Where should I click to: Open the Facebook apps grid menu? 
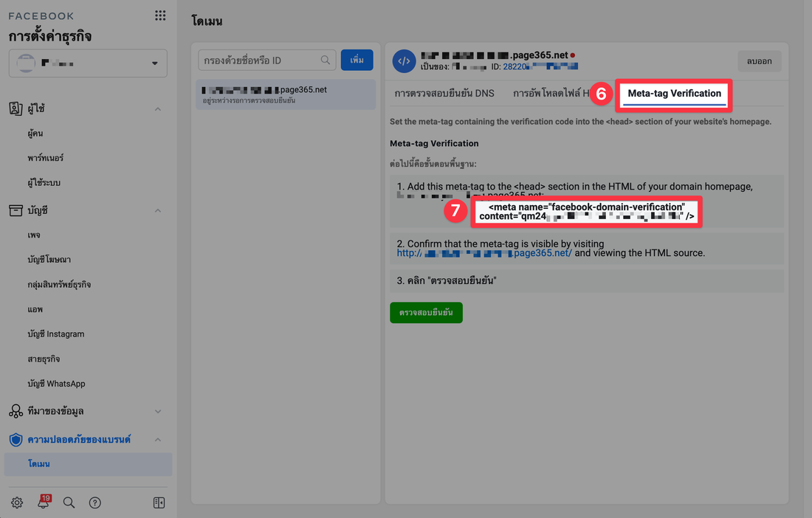click(160, 15)
